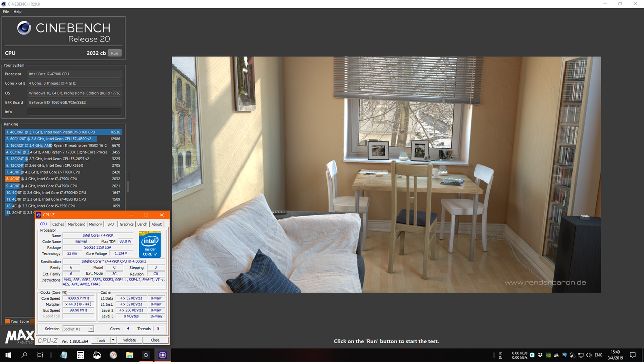644x362 pixels.
Task: Open the blue globe tray icon
Action: tap(565, 355)
